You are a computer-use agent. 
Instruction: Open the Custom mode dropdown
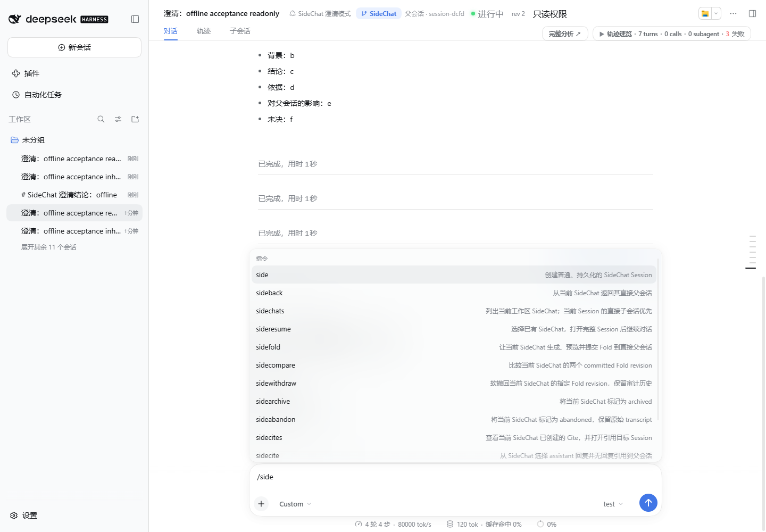point(295,504)
